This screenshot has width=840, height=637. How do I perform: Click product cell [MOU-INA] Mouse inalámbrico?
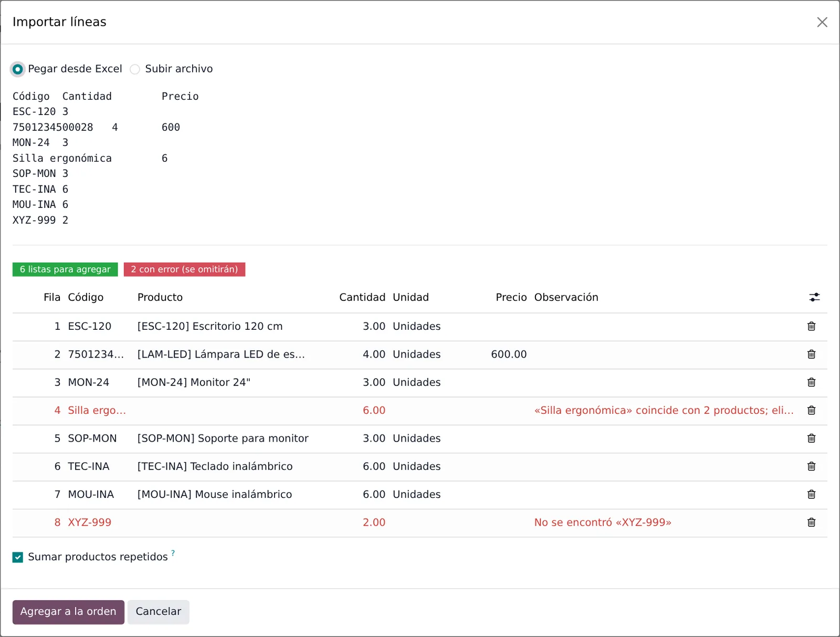click(214, 494)
